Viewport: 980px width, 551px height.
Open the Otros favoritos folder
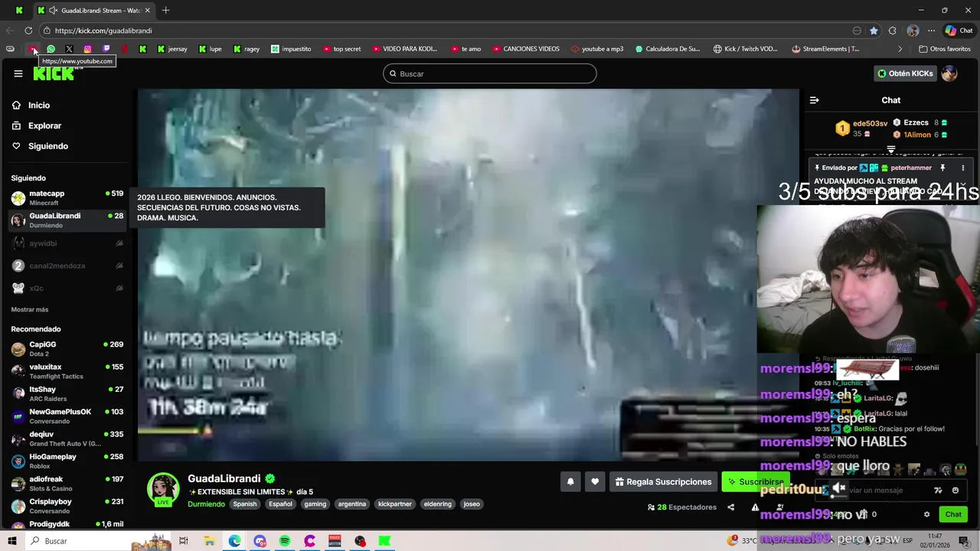tap(944, 49)
